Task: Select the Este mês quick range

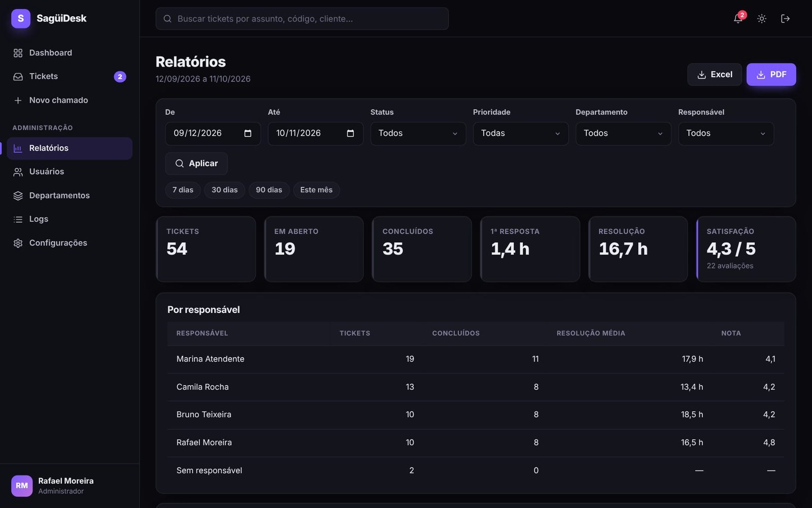Action: [x=316, y=190]
